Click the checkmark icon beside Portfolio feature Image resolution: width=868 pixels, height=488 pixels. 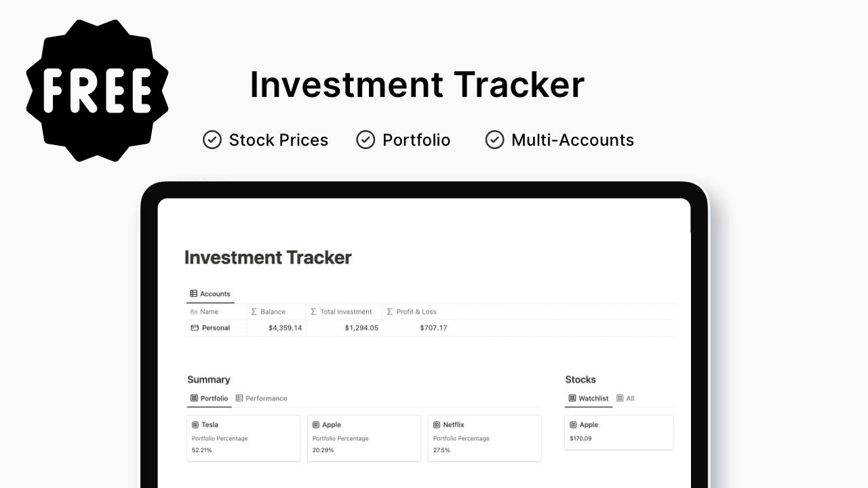pos(366,140)
